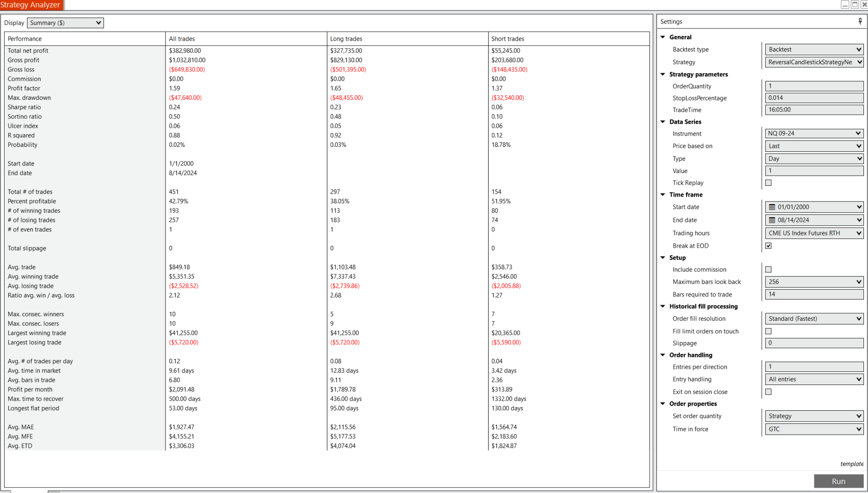Click the StopLossPercentage input field
Screen dimensions: 868x493
(814, 98)
